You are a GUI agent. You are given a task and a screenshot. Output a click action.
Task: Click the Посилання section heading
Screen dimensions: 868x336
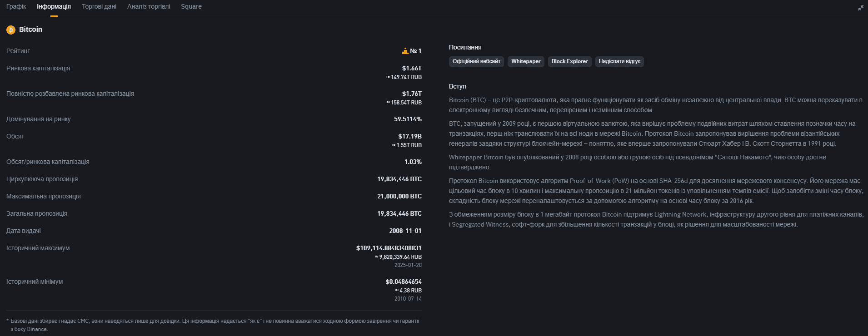tap(465, 47)
